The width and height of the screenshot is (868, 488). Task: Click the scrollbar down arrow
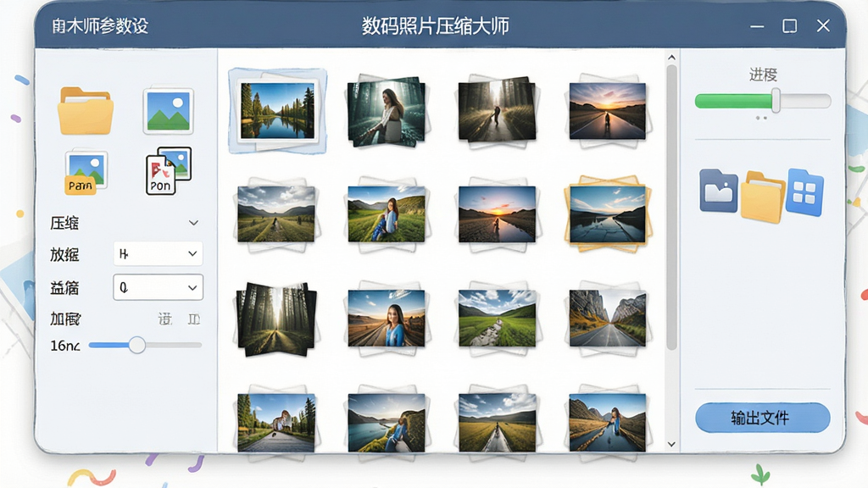click(x=671, y=444)
